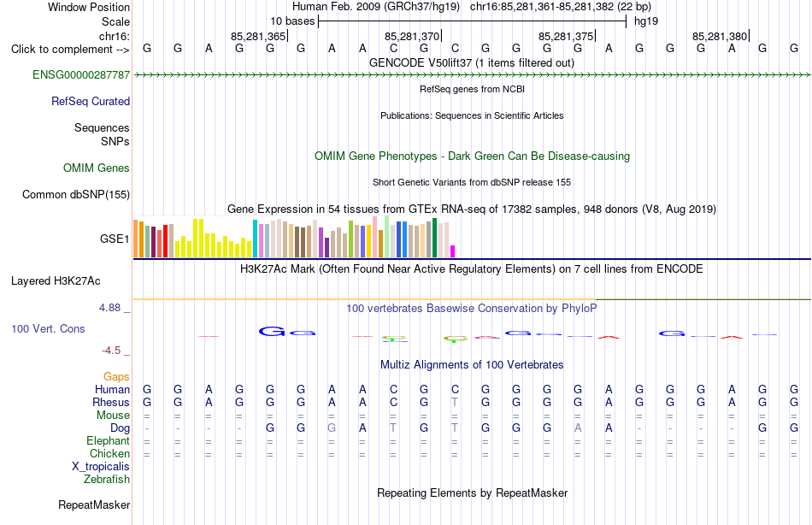Viewport: 812px width, 525px height.
Task: Click the X_tropicalis species row label
Action: point(101,467)
